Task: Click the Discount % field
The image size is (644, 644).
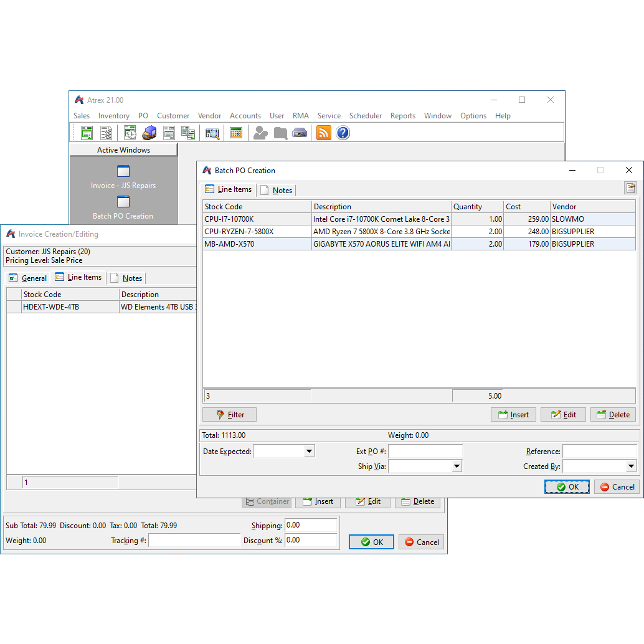Action: [x=311, y=540]
